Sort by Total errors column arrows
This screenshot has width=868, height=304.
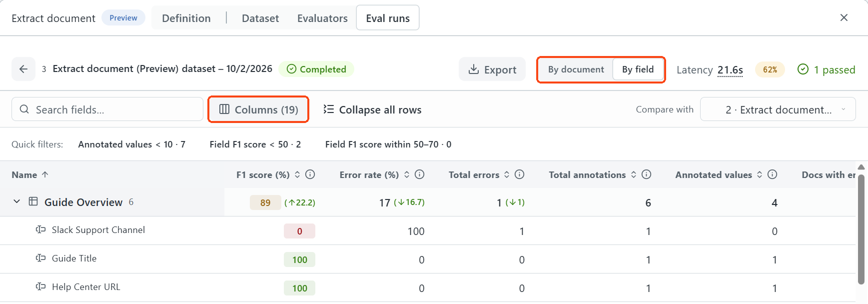pos(507,174)
